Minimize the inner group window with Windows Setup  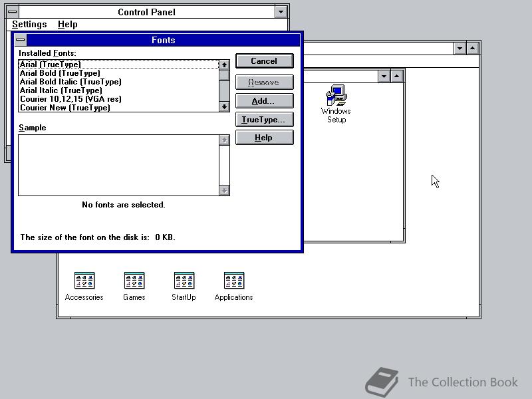[384, 76]
